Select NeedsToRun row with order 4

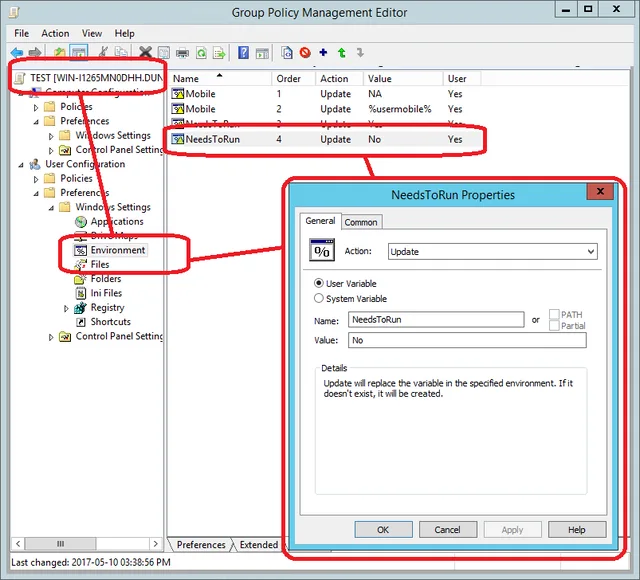point(325,139)
